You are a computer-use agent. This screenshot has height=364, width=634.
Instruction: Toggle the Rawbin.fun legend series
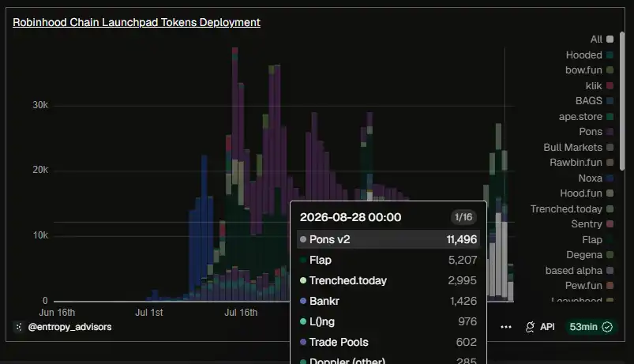(x=581, y=162)
